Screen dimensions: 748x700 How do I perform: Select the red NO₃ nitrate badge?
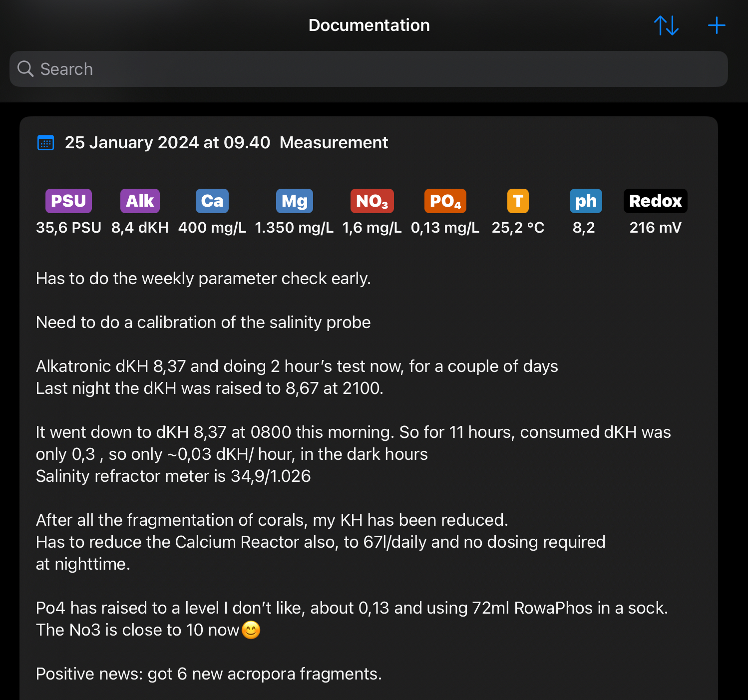pyautogui.click(x=372, y=201)
